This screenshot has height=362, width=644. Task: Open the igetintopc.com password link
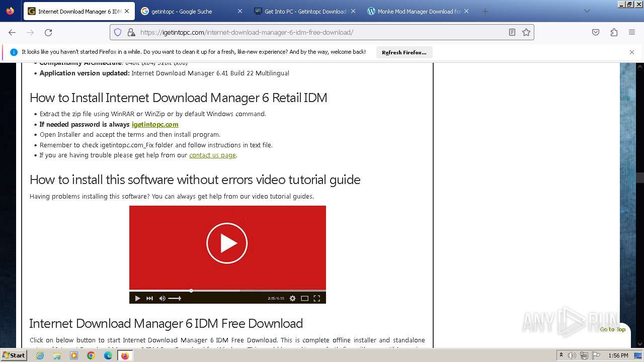155,124
